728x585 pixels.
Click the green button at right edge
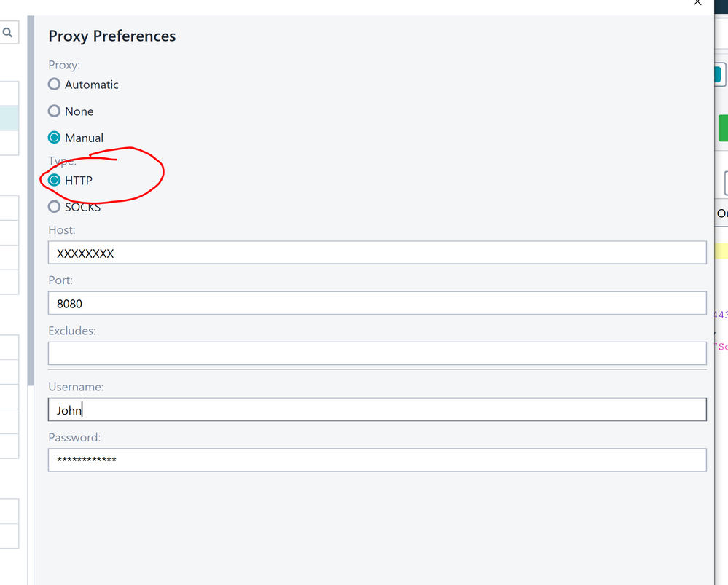pyautogui.click(x=723, y=128)
